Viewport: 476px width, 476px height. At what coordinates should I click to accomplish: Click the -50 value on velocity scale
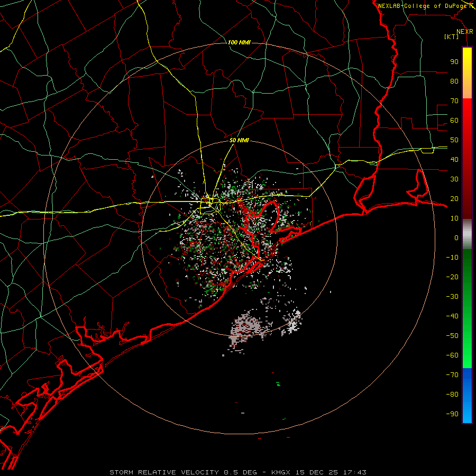tap(452, 336)
